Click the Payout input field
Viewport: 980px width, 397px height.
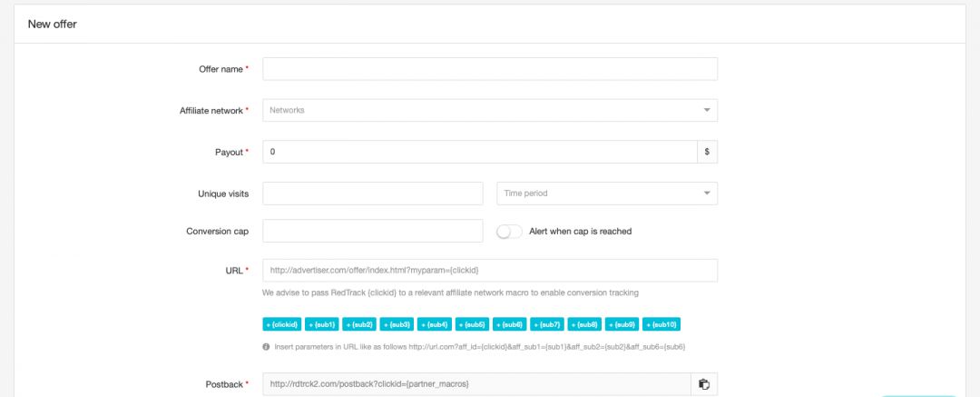click(480, 152)
